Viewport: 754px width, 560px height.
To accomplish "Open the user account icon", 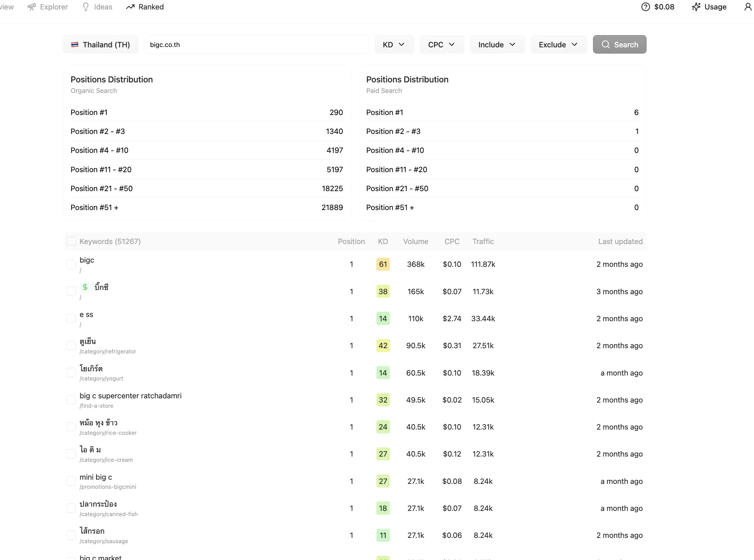I will pyautogui.click(x=748, y=7).
